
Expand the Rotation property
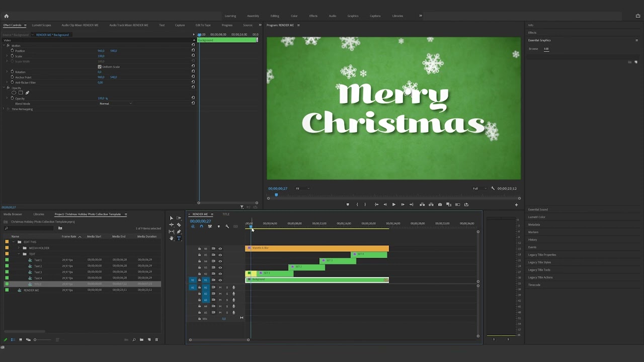[x=7, y=72]
